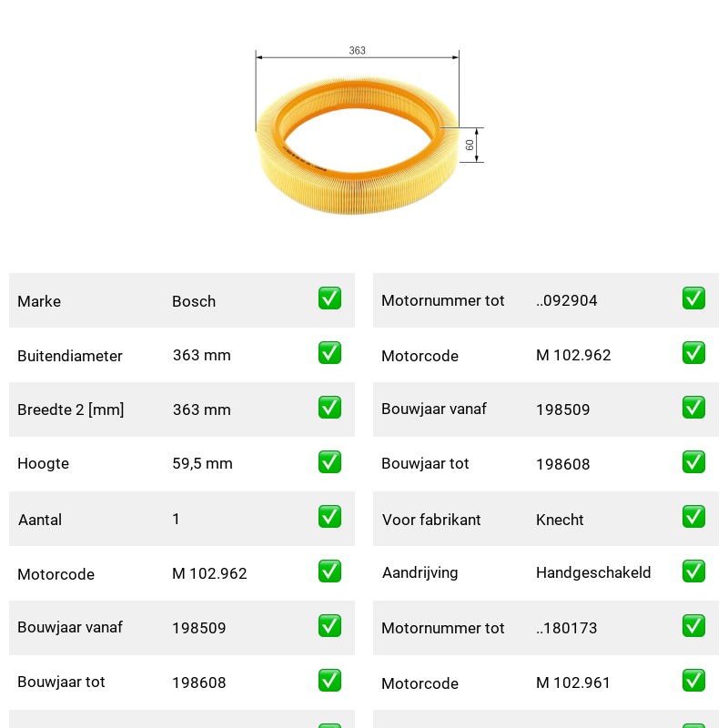The image size is (728, 728).
Task: Select the Knecht manufacturer text
Action: tap(560, 520)
